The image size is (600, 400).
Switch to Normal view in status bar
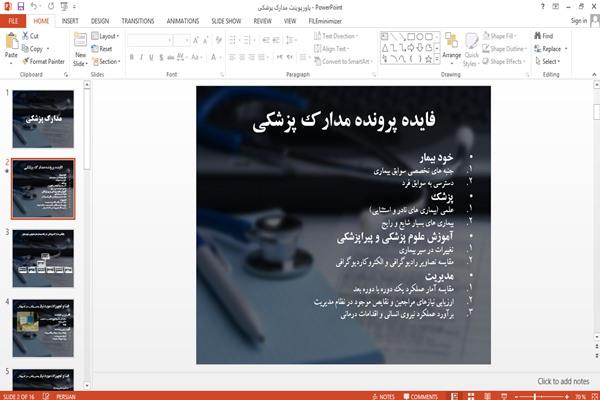454,396
